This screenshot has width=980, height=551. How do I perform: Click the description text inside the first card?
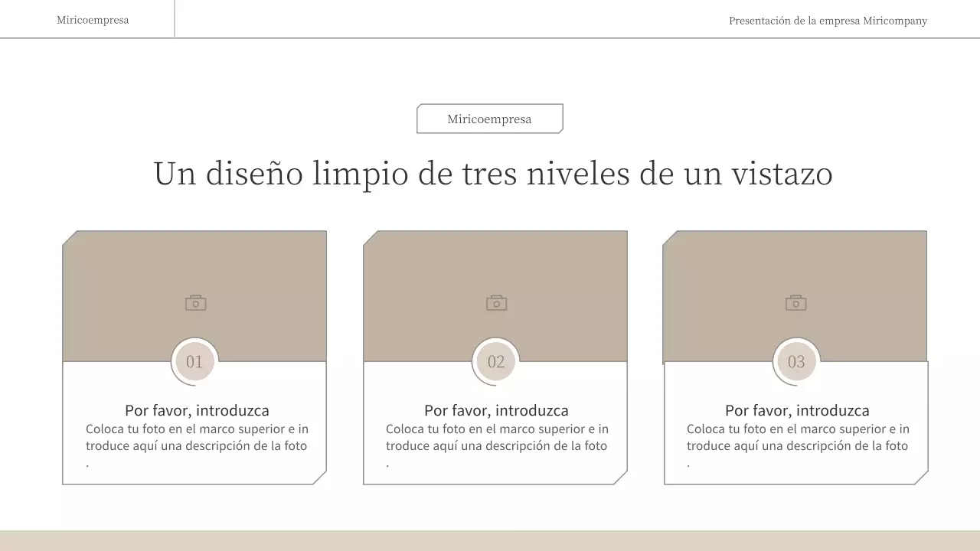tap(197, 437)
